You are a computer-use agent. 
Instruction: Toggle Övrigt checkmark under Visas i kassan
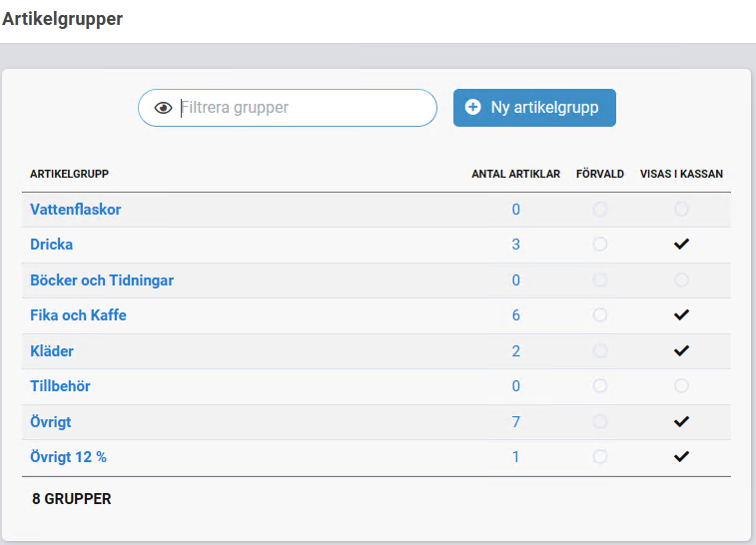point(682,422)
